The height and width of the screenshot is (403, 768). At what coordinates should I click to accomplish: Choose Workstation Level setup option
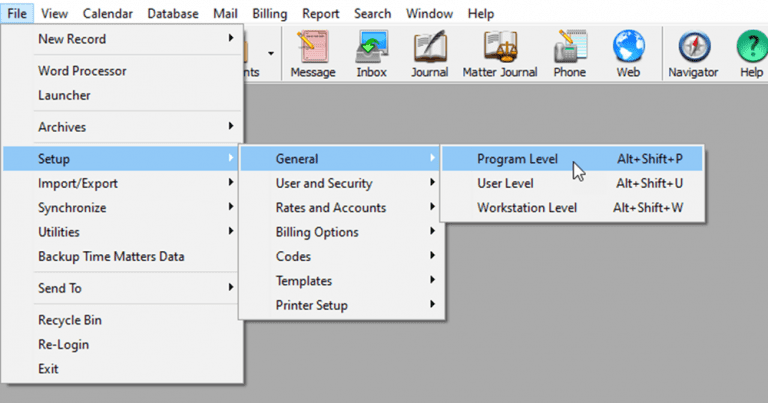coord(527,208)
